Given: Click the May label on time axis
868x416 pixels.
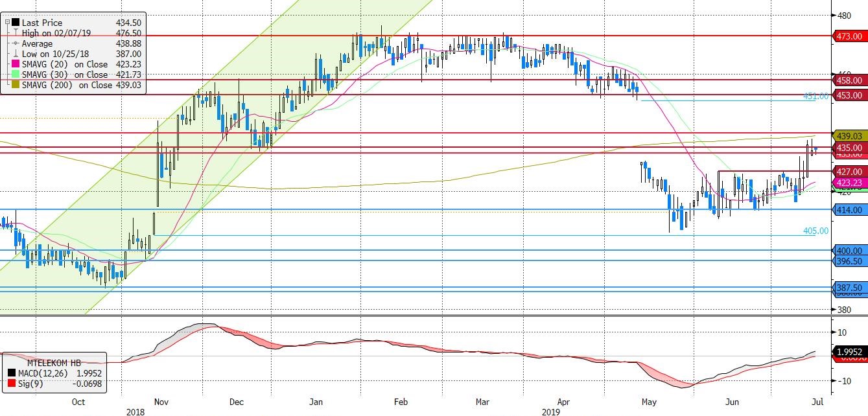Looking at the screenshot, I should pyautogui.click(x=650, y=402).
